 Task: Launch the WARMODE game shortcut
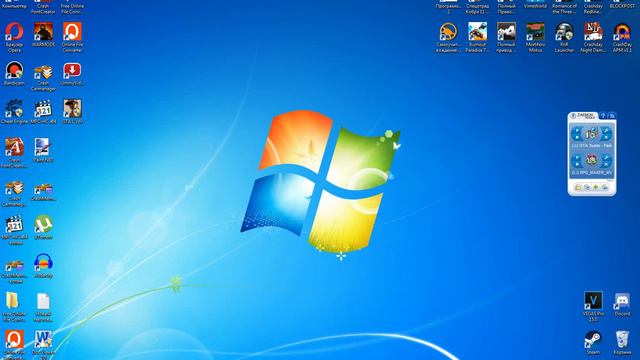(43, 32)
